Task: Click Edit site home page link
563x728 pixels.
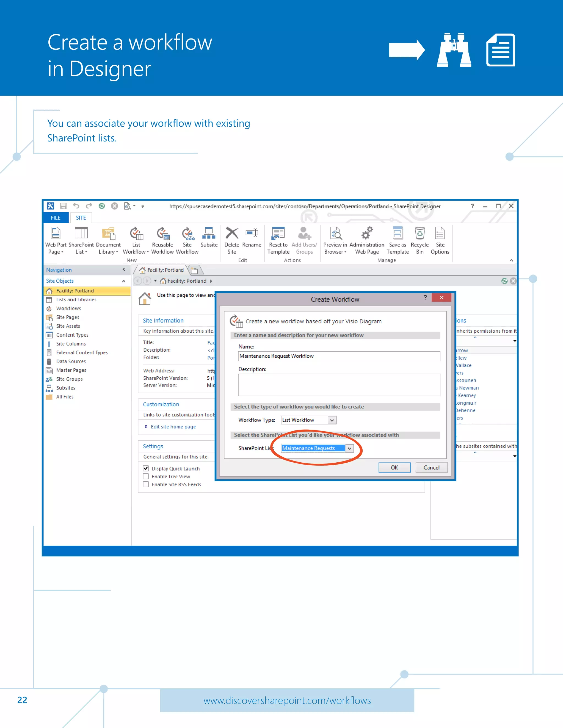Action: (173, 427)
